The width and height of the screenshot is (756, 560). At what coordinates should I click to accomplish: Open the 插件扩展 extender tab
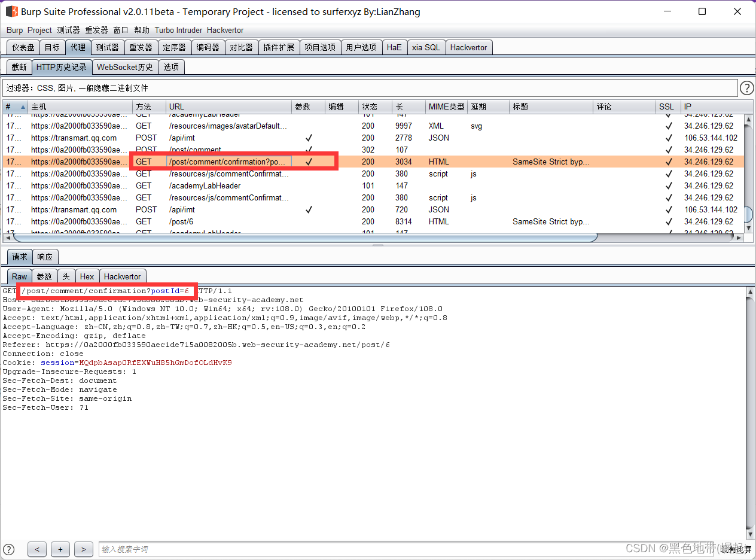coord(279,47)
